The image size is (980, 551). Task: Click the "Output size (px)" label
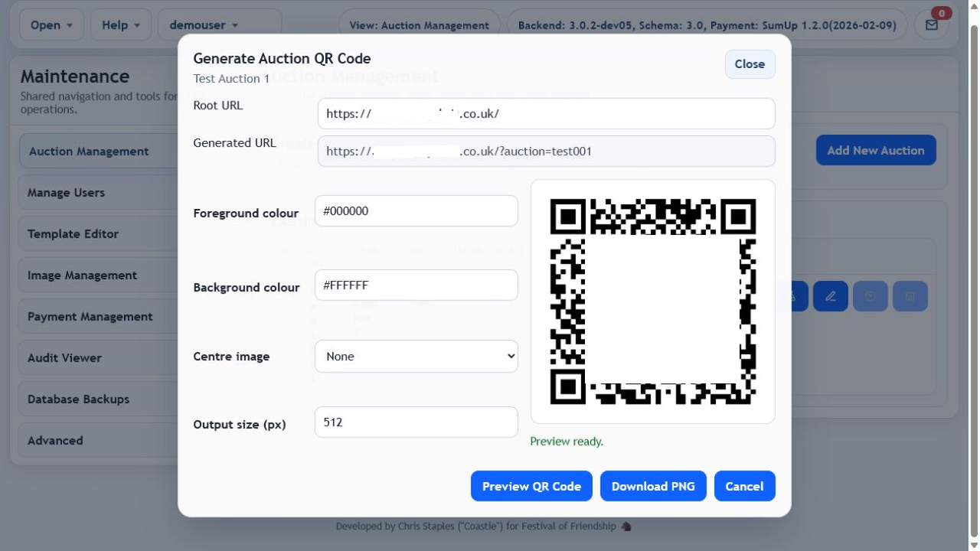click(240, 425)
